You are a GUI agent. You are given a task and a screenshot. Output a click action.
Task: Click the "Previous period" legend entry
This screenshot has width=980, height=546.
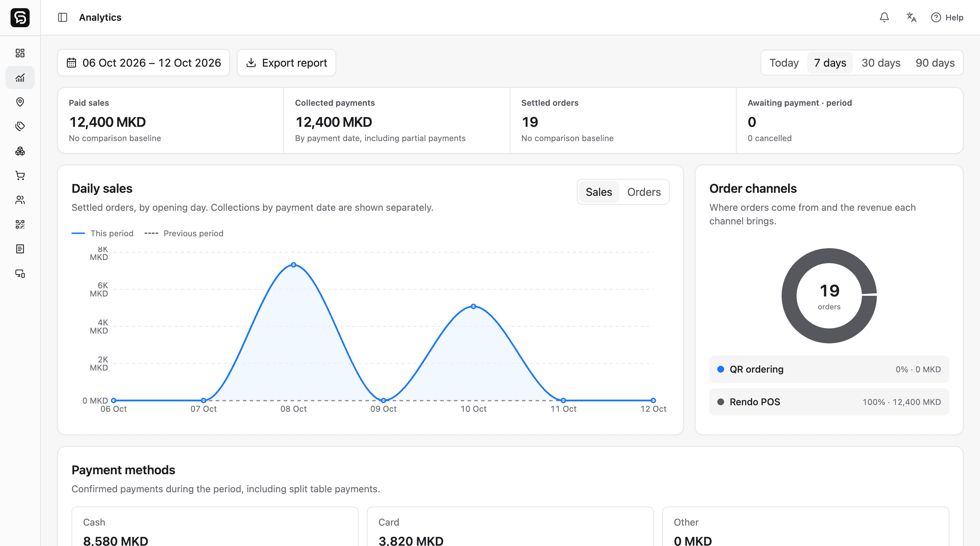tap(184, 234)
